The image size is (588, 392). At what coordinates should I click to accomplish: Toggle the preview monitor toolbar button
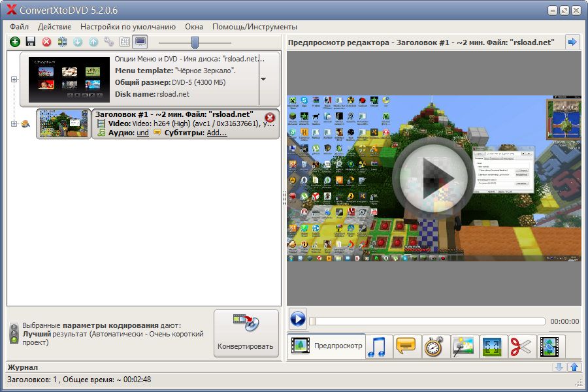click(140, 42)
